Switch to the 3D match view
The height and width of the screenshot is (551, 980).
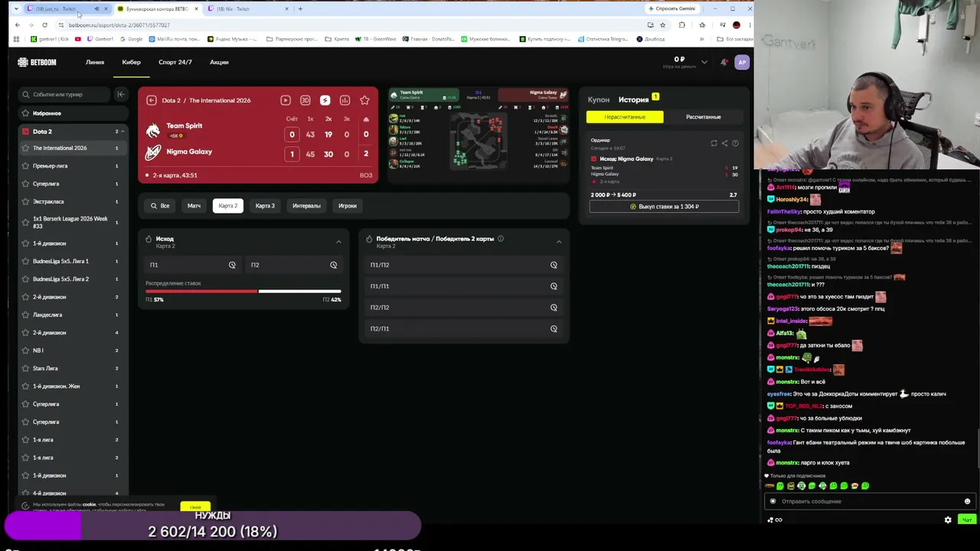click(305, 100)
